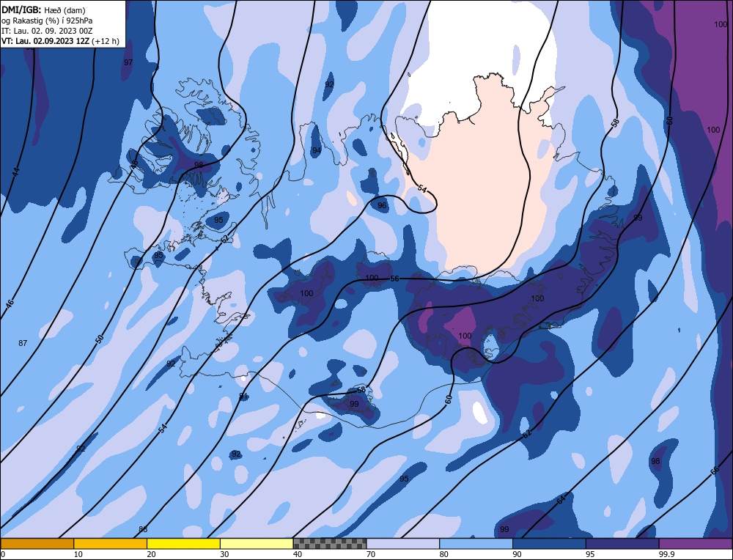Click the 'og Rakastig (%) í 925hPa' line
Screen dimensions: 733x560
point(47,20)
